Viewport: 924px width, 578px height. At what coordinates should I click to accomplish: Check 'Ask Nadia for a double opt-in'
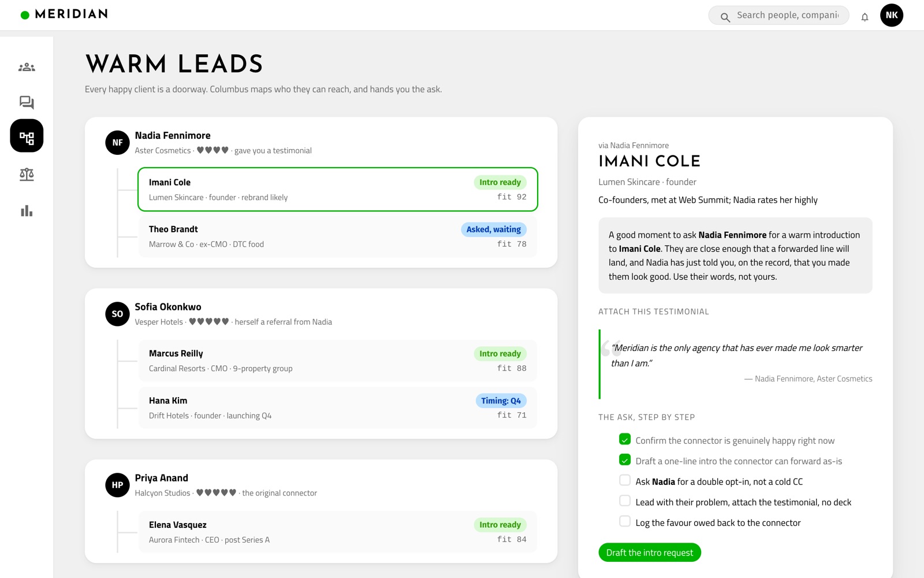point(625,480)
